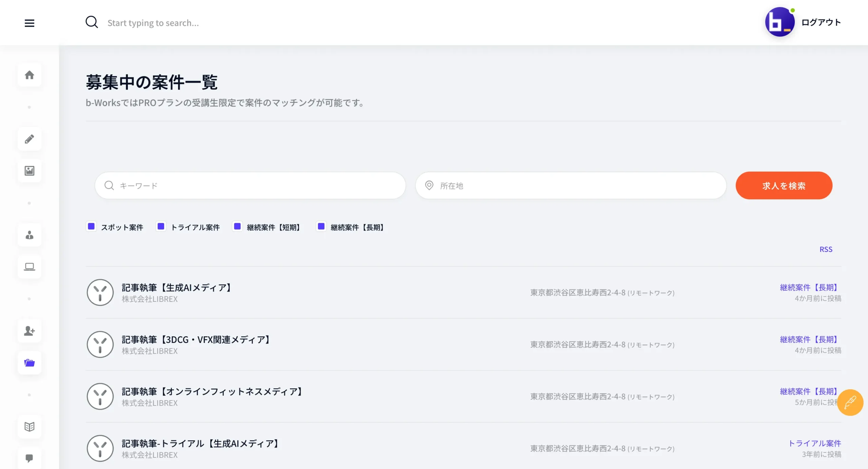Viewport: 868px width, 469px height.
Task: Click the home icon in sidebar
Action: tap(29, 75)
